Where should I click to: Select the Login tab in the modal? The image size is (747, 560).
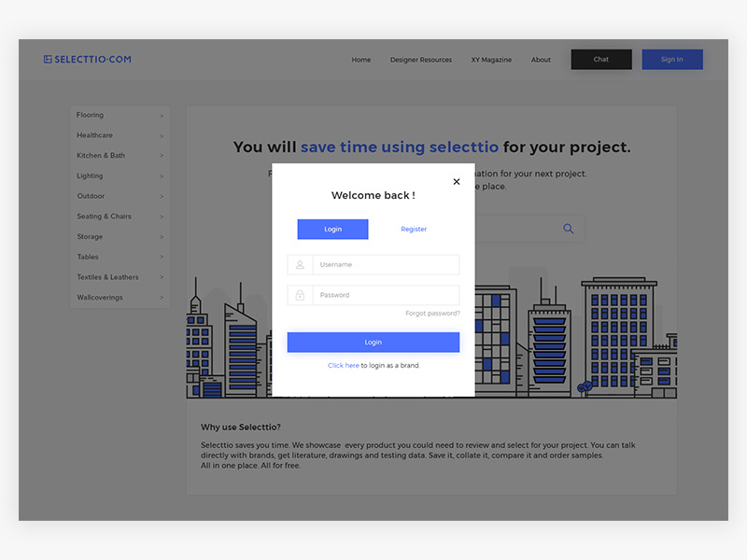pos(333,229)
